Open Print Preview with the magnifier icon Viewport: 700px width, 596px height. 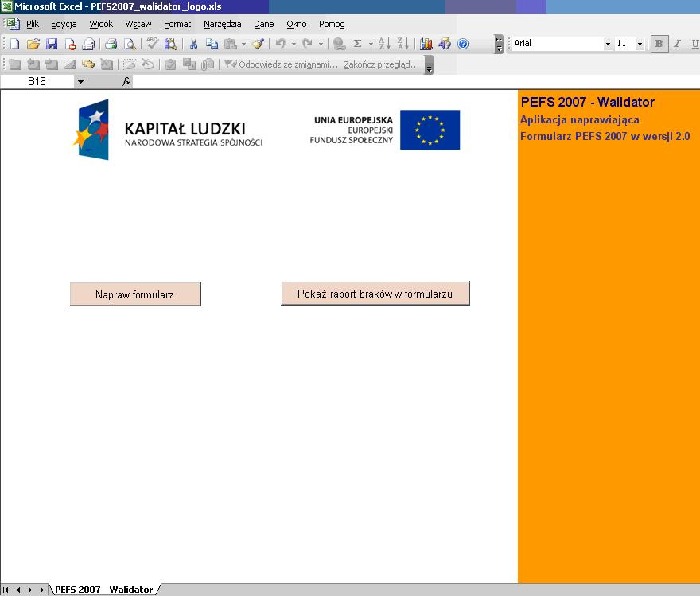130,44
